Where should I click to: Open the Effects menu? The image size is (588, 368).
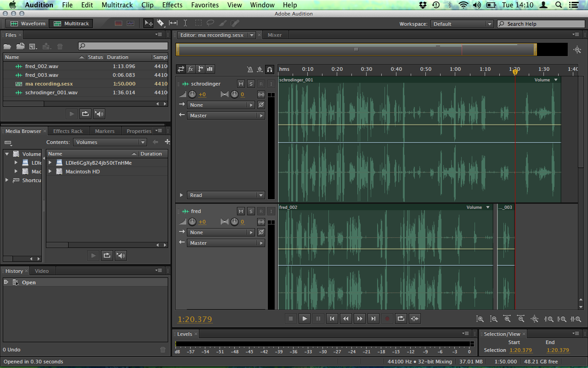tap(172, 5)
